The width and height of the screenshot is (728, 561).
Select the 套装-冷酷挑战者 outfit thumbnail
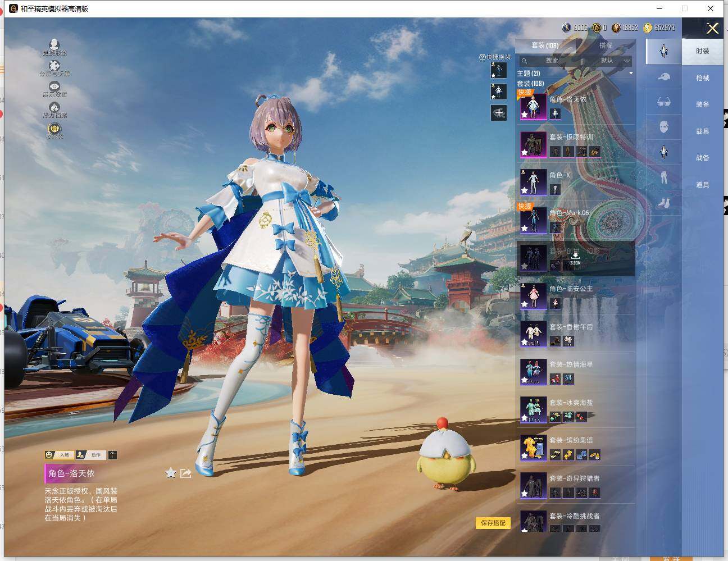tap(533, 521)
